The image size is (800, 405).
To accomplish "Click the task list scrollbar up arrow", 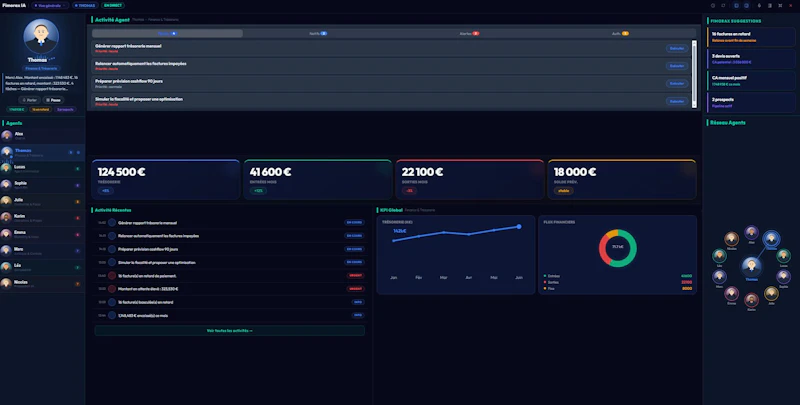I will pyautogui.click(x=694, y=43).
